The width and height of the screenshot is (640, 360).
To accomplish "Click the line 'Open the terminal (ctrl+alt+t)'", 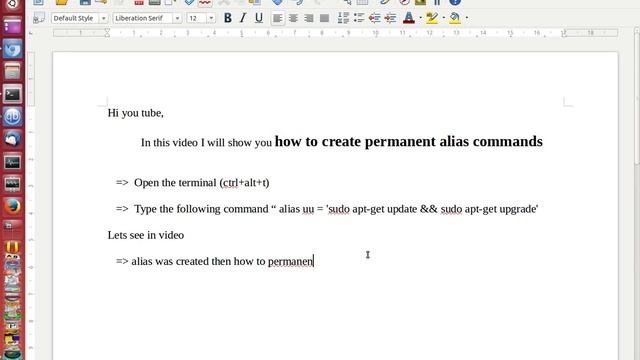I will [x=202, y=182].
